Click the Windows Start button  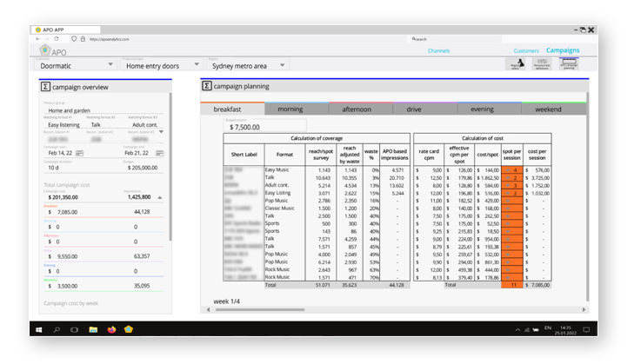pos(37,329)
